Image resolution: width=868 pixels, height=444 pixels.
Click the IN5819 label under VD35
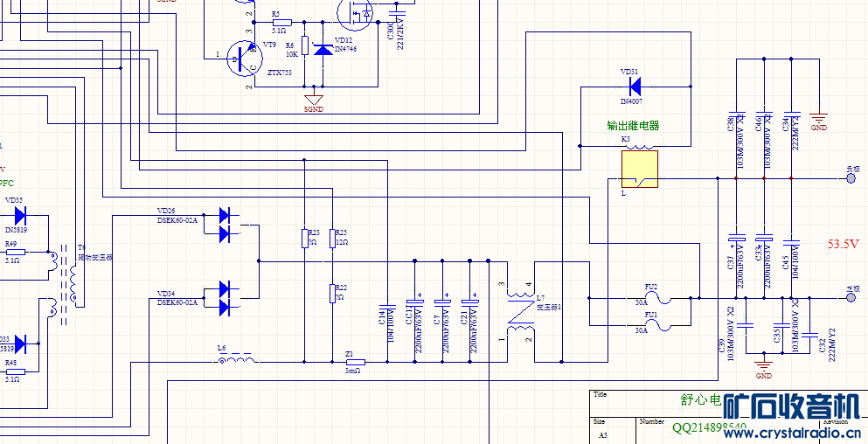pos(16,229)
